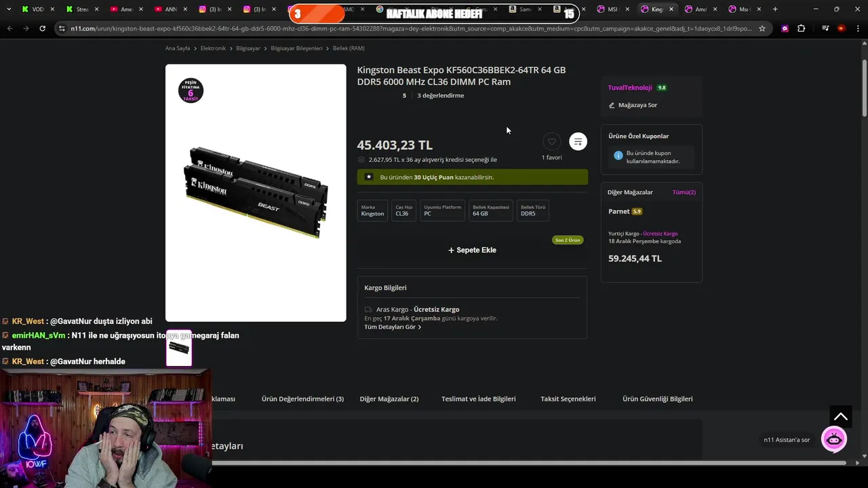Open a new browser tab
Viewport: 868px width, 488px height.
point(775,9)
